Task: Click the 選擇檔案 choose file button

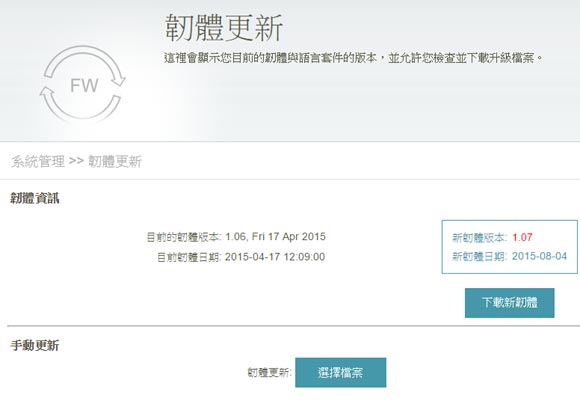Action: click(340, 372)
